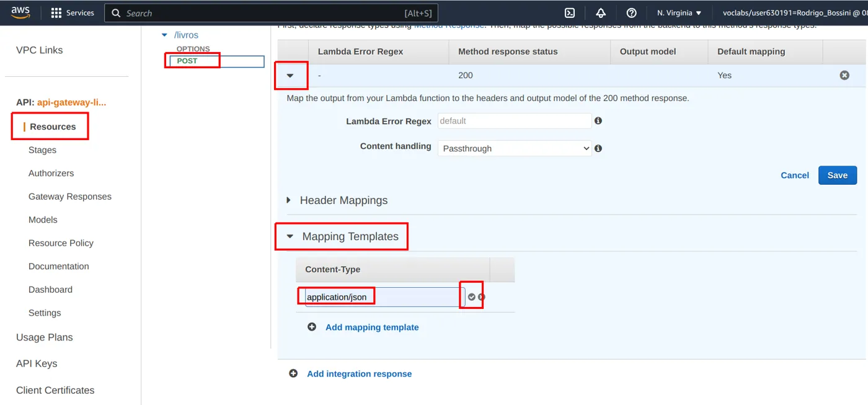Open Client Certificates
The image size is (868, 405).
55,390
